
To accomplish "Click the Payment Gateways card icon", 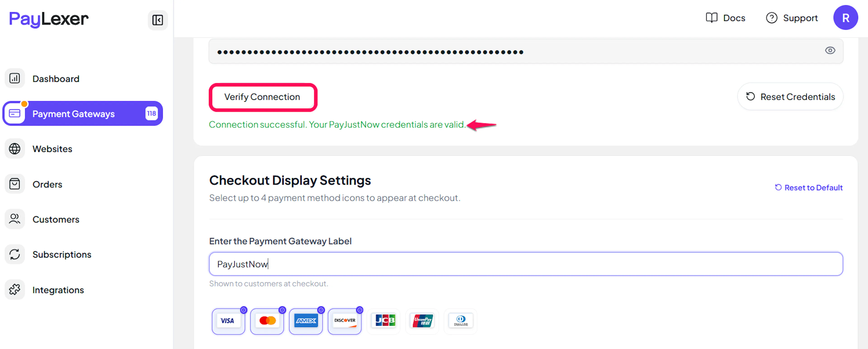I will pyautogui.click(x=14, y=113).
